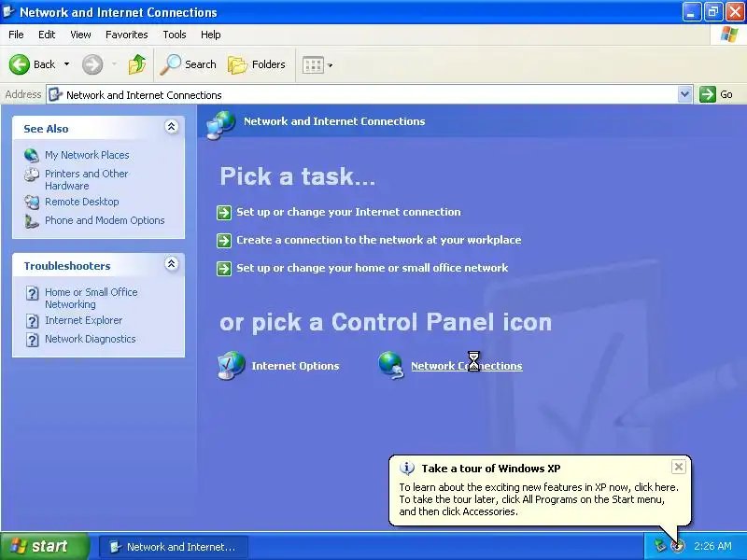Collapse the See Also panel
This screenshot has height=560, width=747.
point(172,127)
